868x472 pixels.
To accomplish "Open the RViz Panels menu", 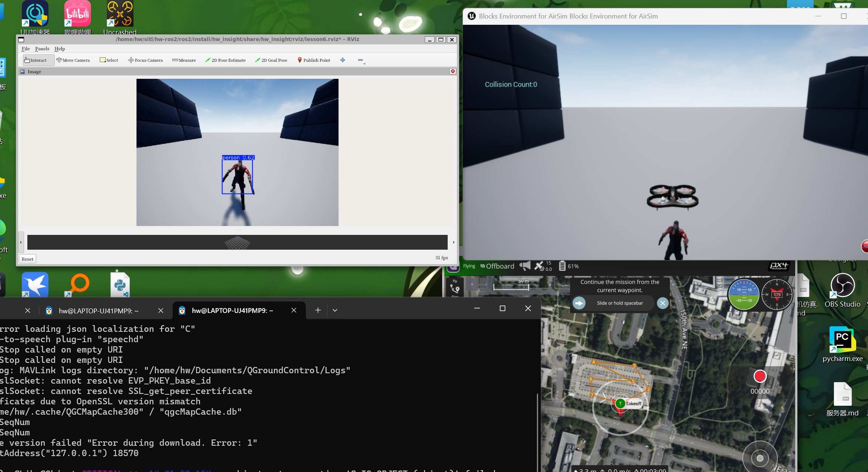I will (x=42, y=48).
